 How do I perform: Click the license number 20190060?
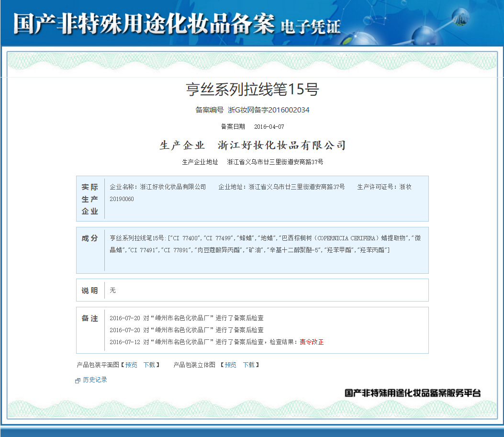(122, 199)
